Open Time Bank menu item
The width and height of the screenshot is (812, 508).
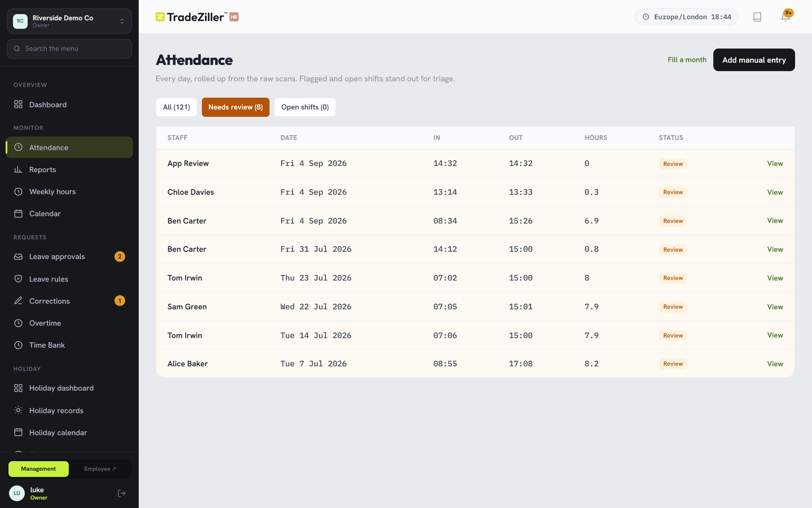click(69, 345)
